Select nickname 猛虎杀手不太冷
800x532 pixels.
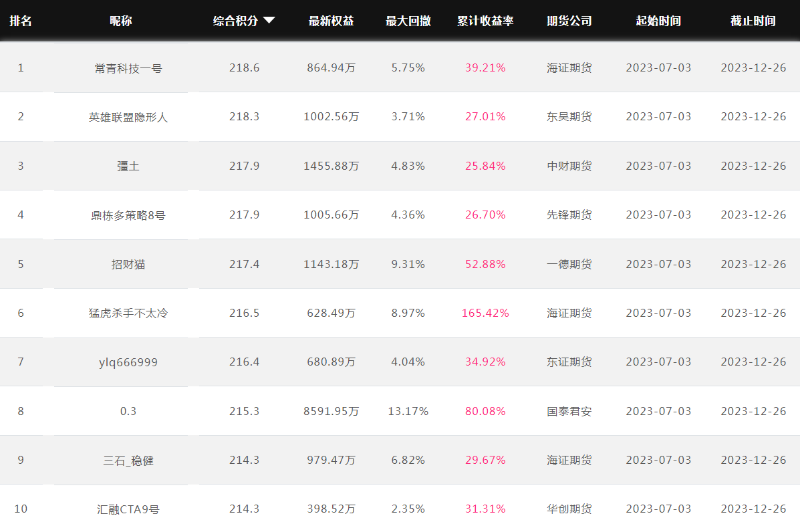[x=128, y=313]
